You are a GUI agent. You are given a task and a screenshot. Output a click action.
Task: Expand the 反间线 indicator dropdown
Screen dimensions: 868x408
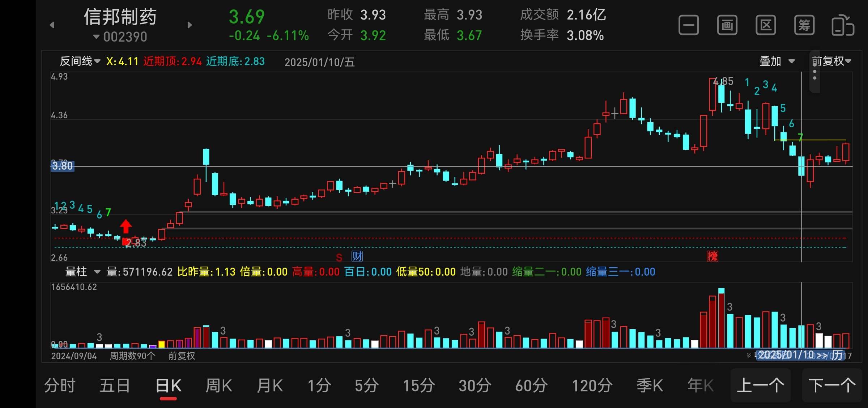(80, 61)
